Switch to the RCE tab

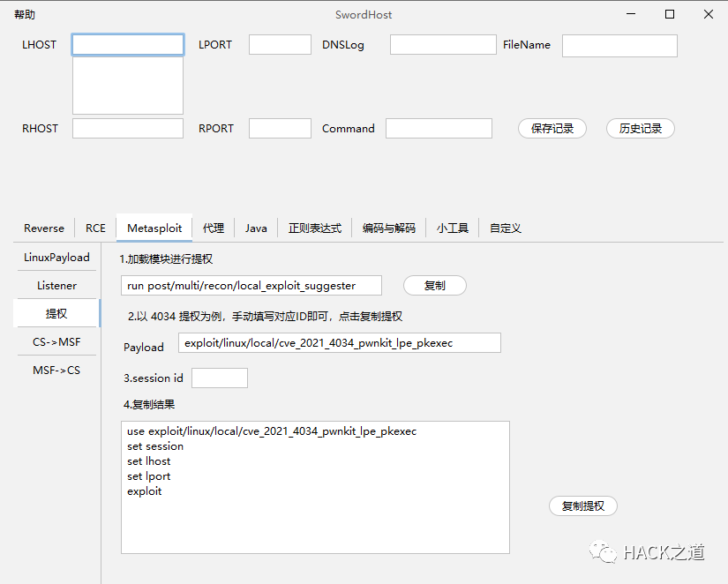click(x=95, y=228)
